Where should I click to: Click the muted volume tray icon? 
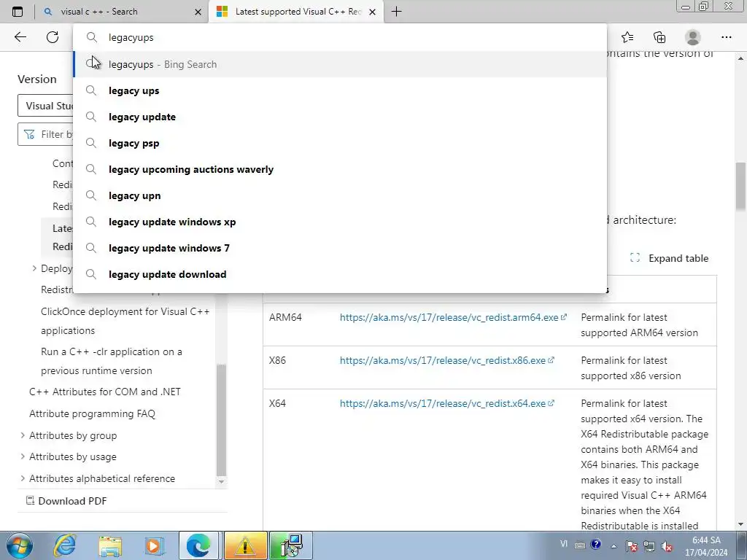click(x=667, y=547)
